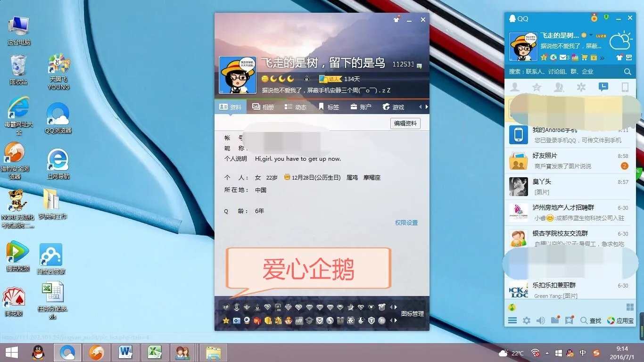Open the status dropdown next to the nickname

coord(591,35)
